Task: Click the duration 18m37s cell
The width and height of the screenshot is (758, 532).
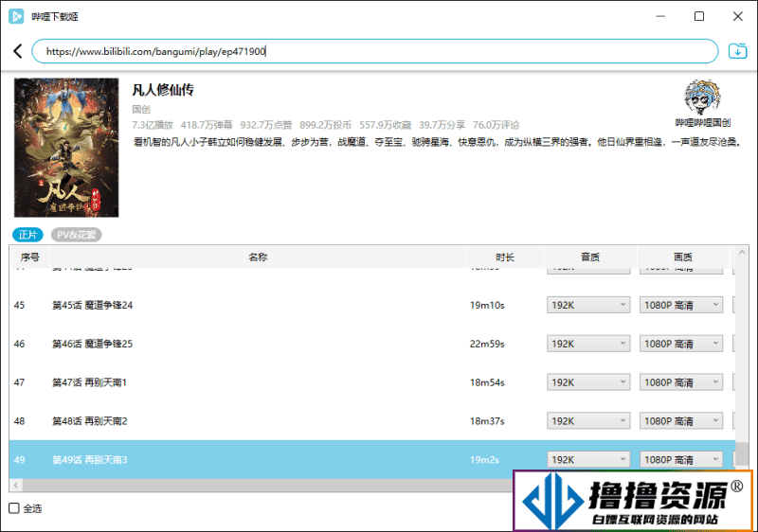Action: (x=487, y=421)
